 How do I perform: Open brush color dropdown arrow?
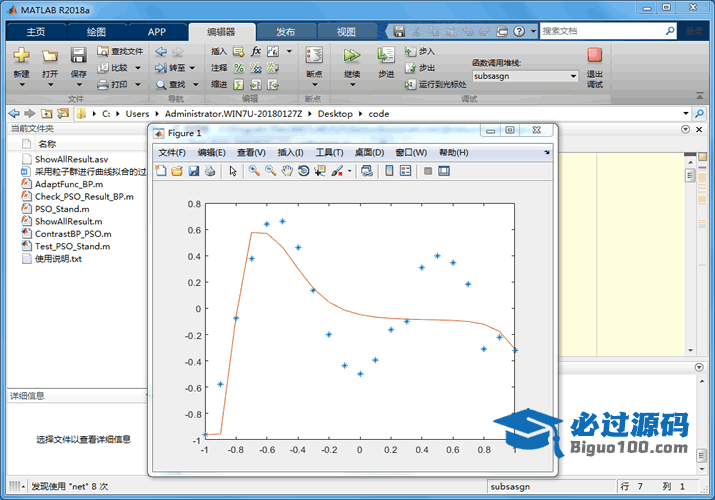(349, 171)
